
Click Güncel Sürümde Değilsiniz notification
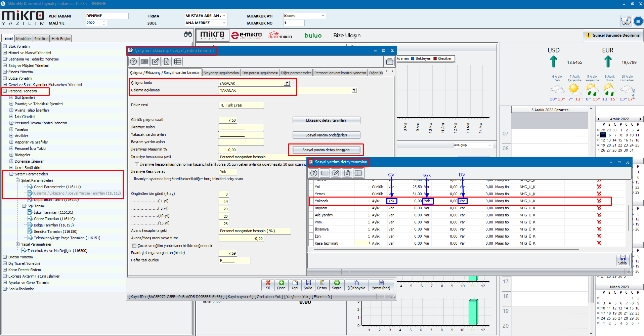(613, 35)
